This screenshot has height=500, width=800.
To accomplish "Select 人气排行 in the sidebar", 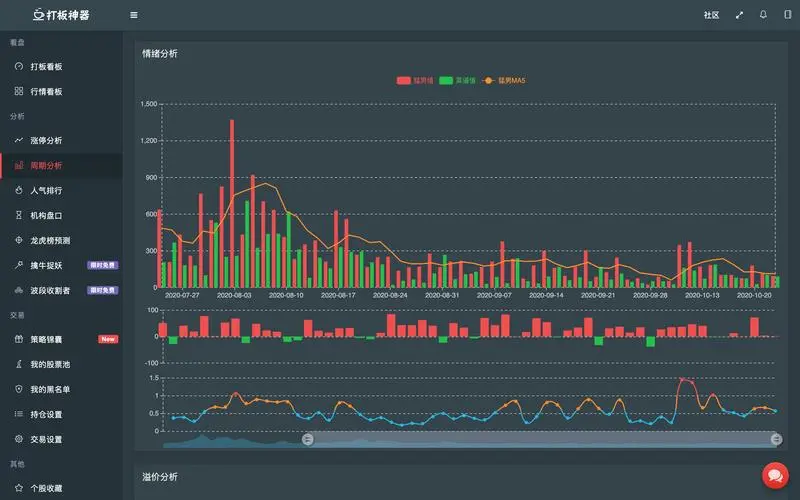I will click(x=46, y=190).
